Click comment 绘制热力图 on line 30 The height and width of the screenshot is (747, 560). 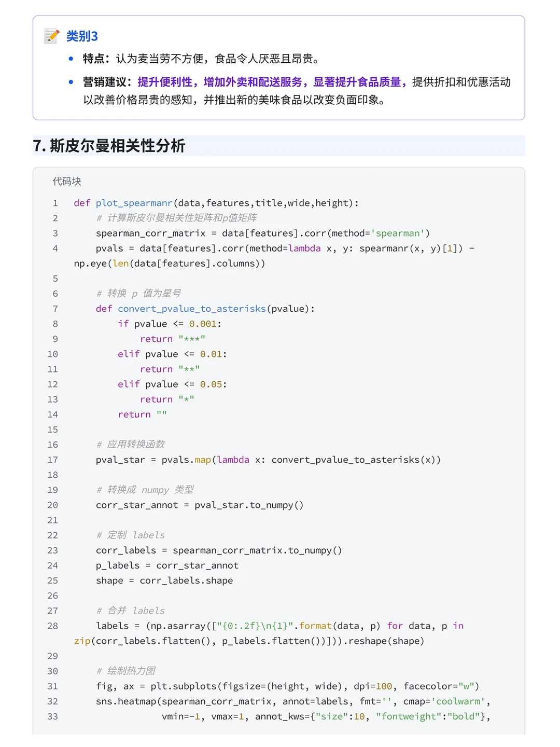pos(131,671)
